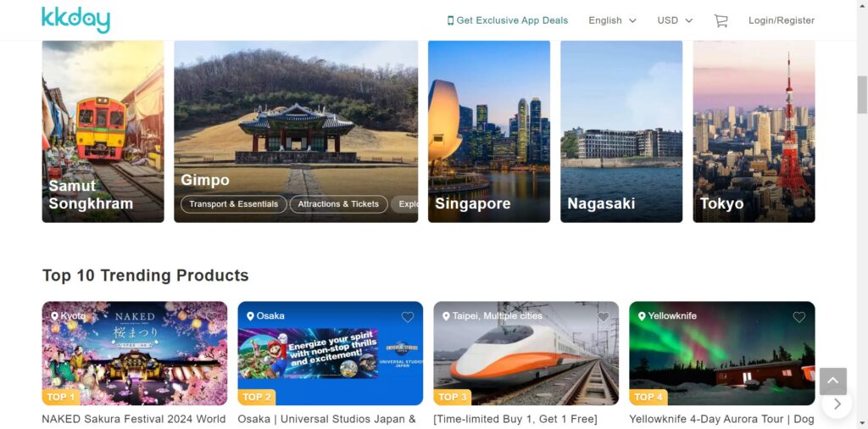
Task: Toggle the favorite heart on Yellowknife card
Action: pos(798,317)
